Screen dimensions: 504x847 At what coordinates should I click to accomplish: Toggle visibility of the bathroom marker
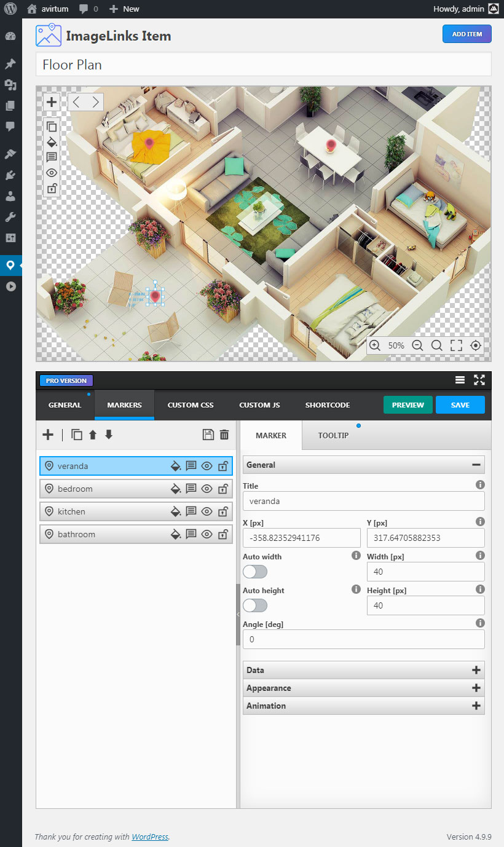pos(207,534)
